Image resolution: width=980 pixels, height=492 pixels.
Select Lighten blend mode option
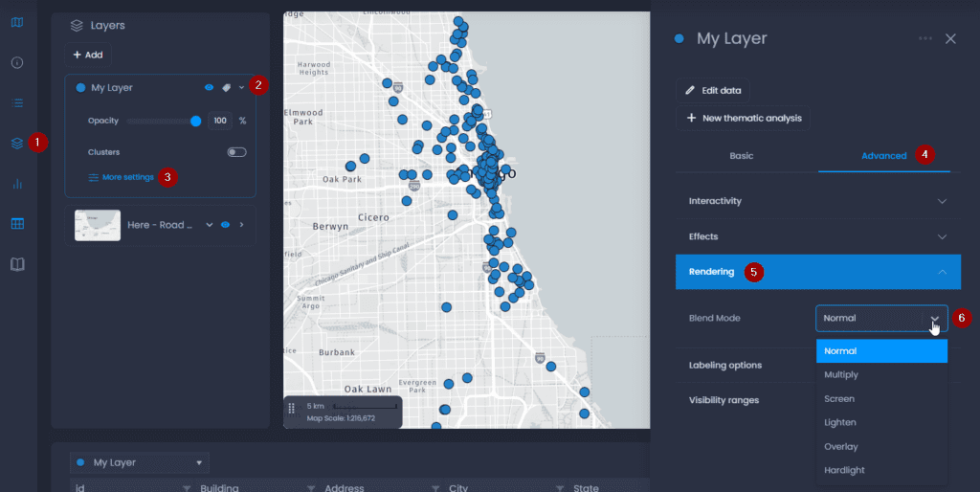click(881, 423)
